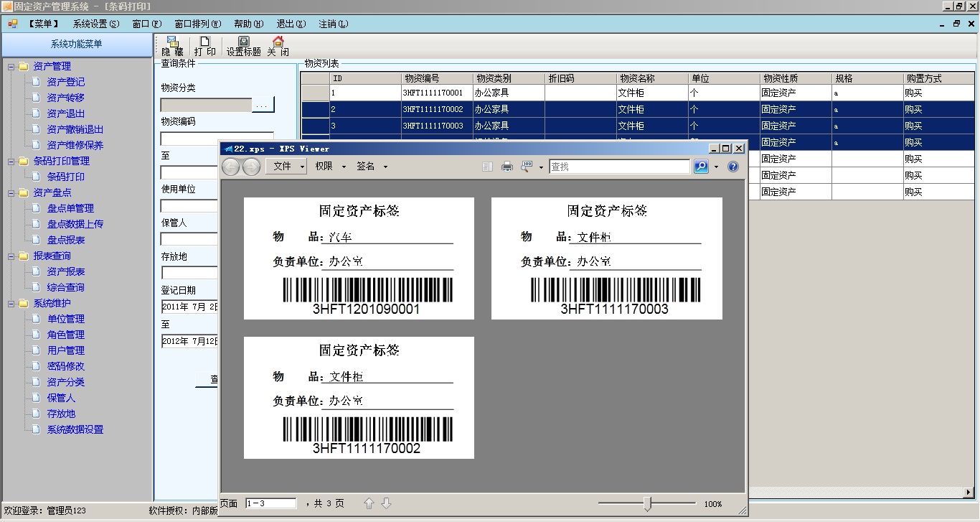Click the XPS Viewer blue help icon
980x522 pixels.
[x=733, y=167]
